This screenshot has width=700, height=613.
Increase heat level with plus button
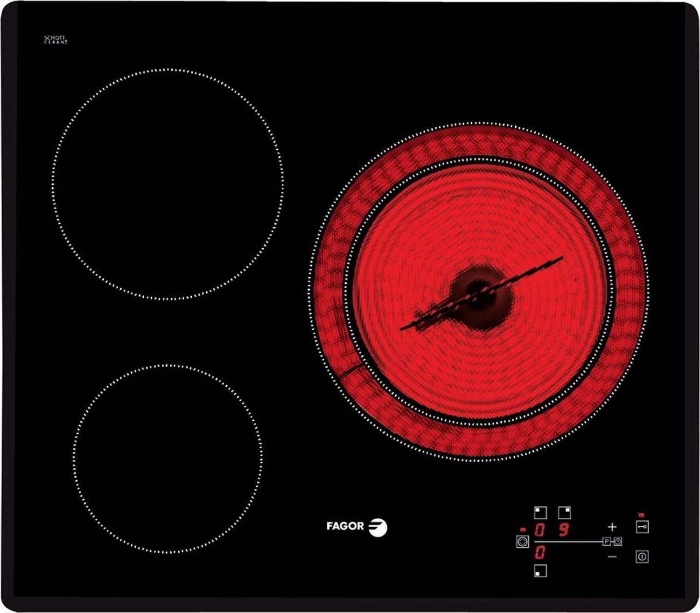coord(612,527)
